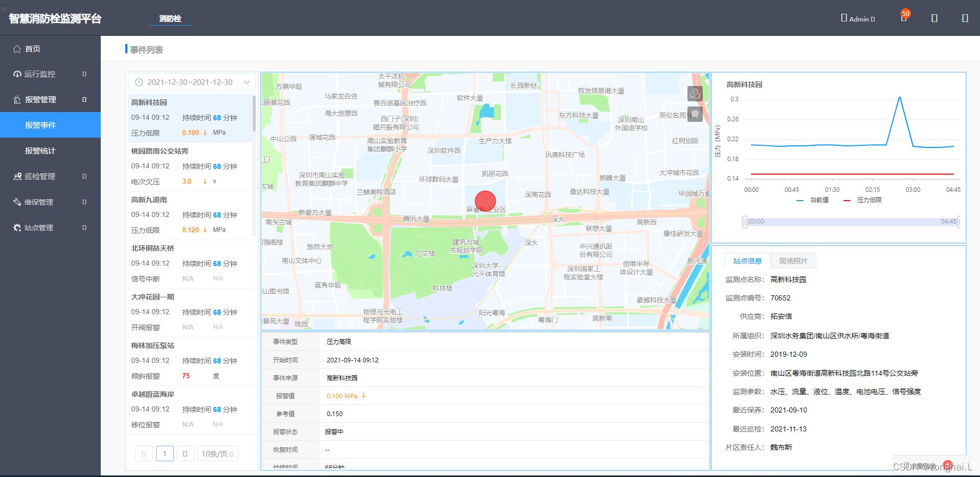Click the gray map button below the pin

(x=695, y=114)
